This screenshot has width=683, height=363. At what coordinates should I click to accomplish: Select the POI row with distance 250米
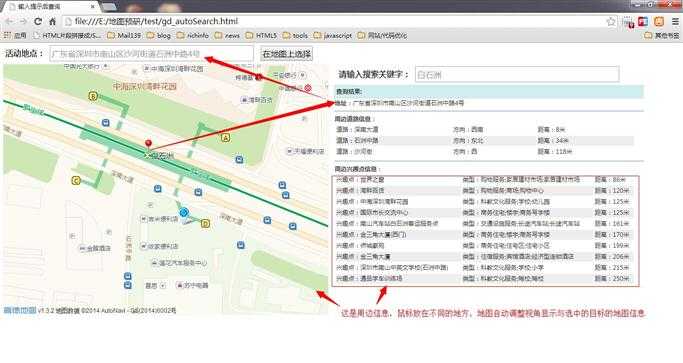484,278
